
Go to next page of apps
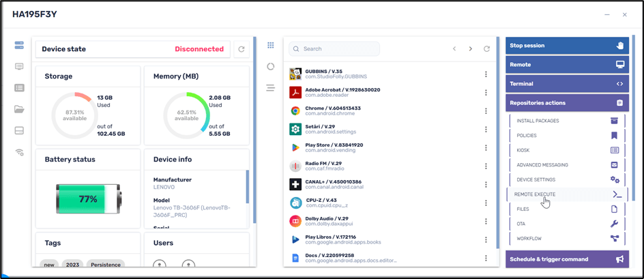click(x=470, y=49)
